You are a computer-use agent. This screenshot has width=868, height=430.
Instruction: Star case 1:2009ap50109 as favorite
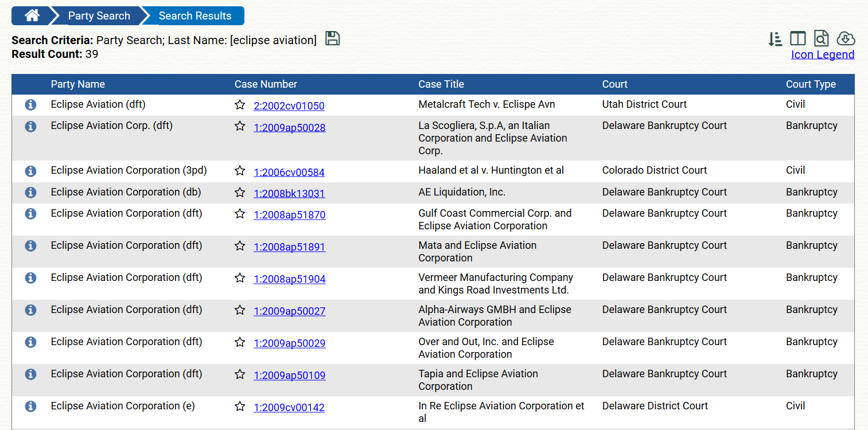pyautogui.click(x=240, y=374)
